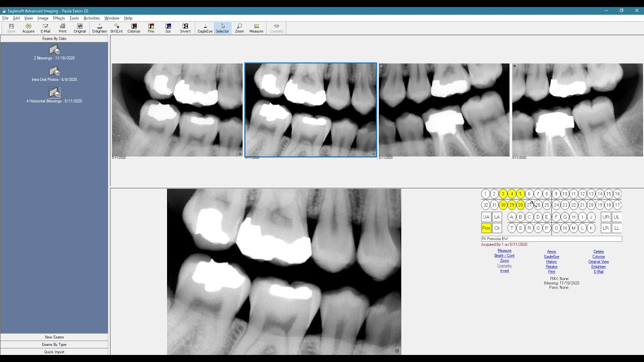The height and width of the screenshot is (362, 644).
Task: Deselect tooth number 29
Action: click(512, 205)
